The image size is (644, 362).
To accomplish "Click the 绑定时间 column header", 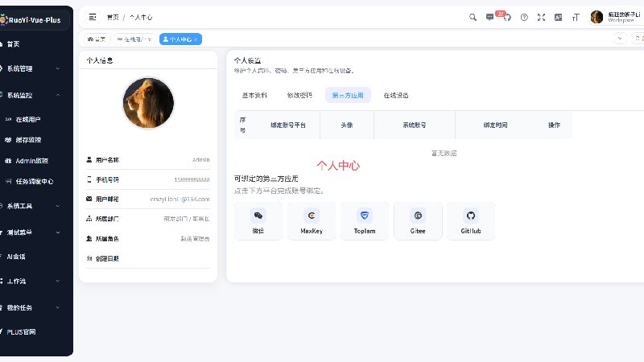I will pyautogui.click(x=495, y=125).
